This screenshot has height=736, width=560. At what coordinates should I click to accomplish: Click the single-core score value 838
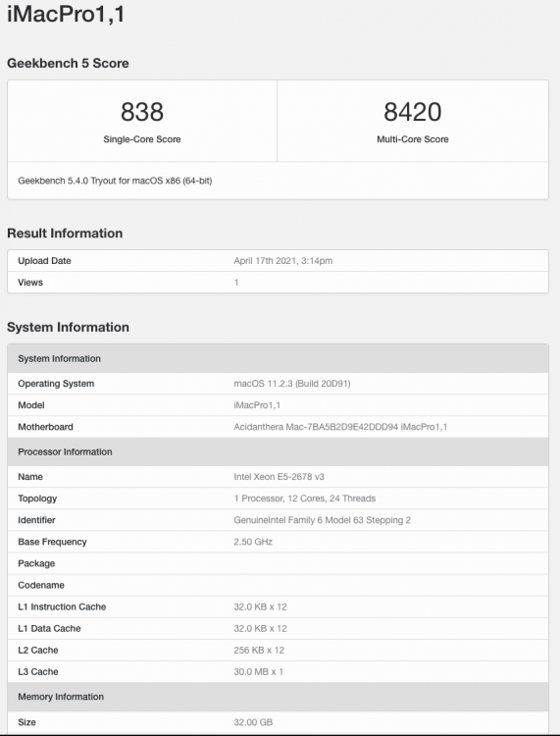pos(142,112)
